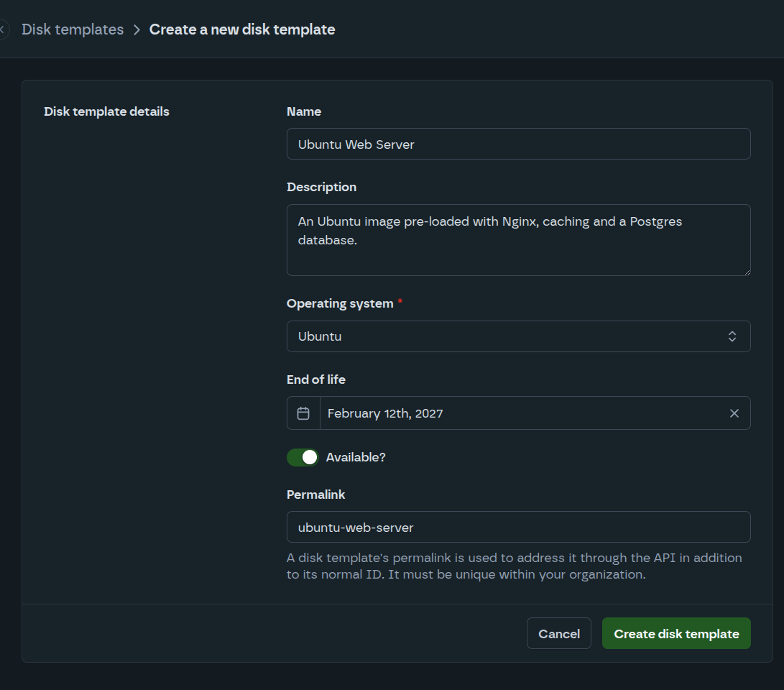Viewport: 784px width, 690px height.
Task: Click the Disk template details section heading
Action: tap(106, 111)
